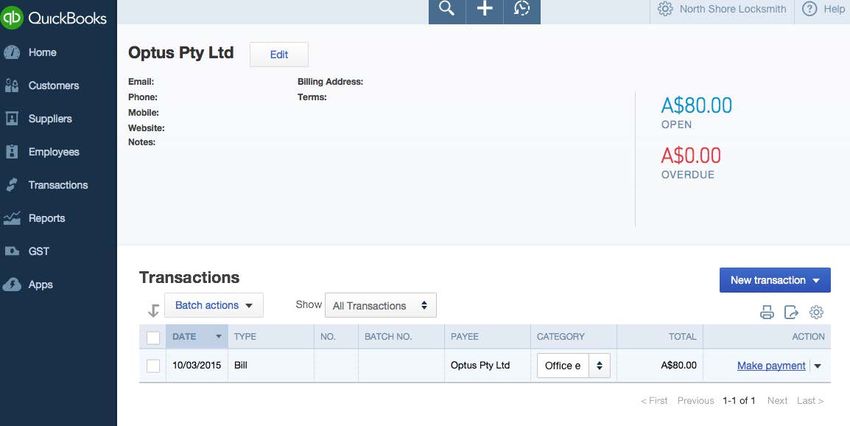Viewport: 850px width, 426px height.
Task: Open North Shore Locksmith company menu
Action: pos(732,9)
